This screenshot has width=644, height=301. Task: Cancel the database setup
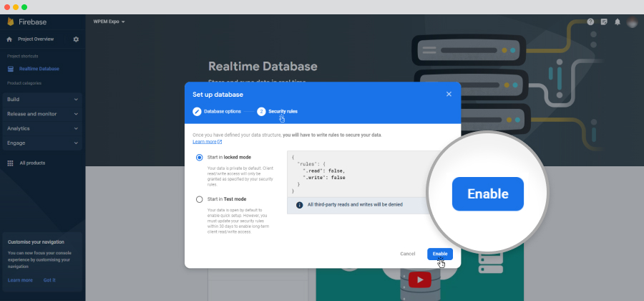coord(407,254)
